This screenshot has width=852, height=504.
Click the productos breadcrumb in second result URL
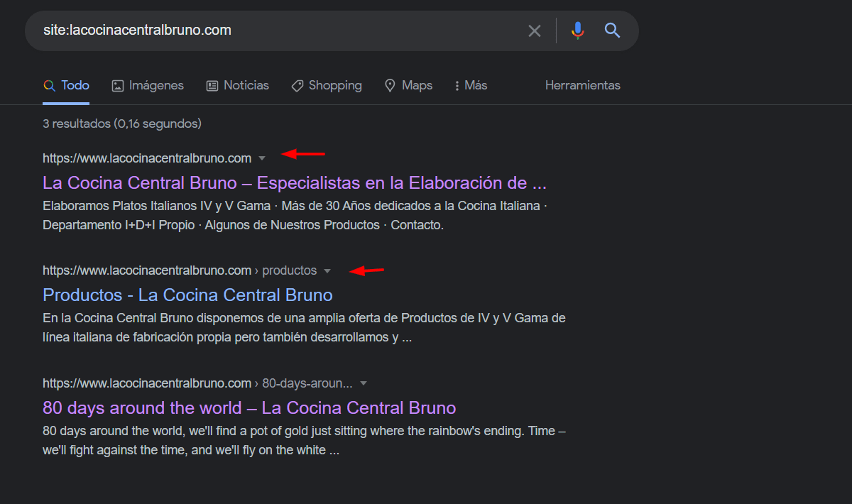point(290,270)
